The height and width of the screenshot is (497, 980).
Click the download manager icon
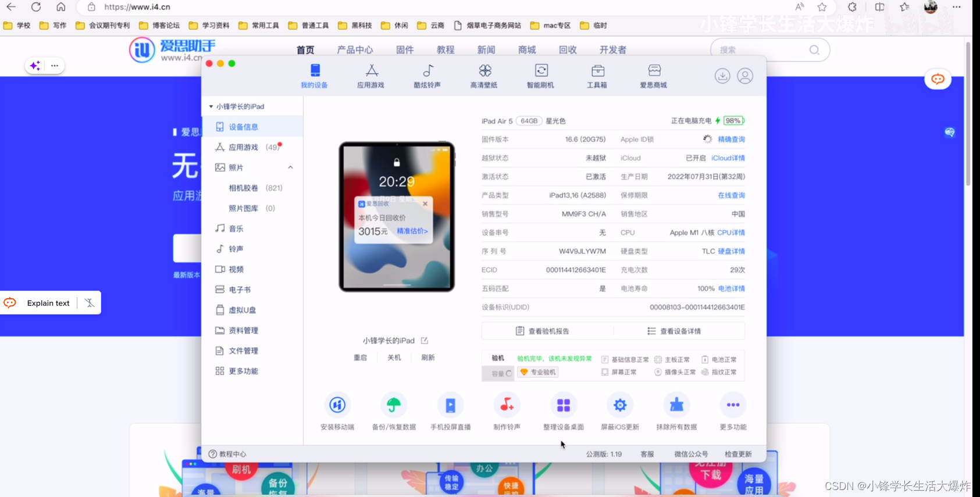pos(722,76)
